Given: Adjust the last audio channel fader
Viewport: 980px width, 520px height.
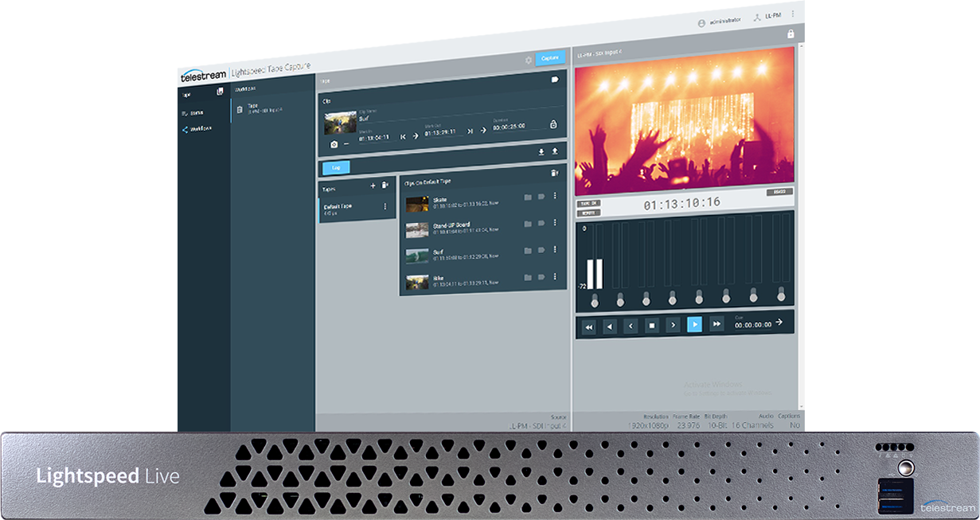Looking at the screenshot, I should tap(781, 294).
